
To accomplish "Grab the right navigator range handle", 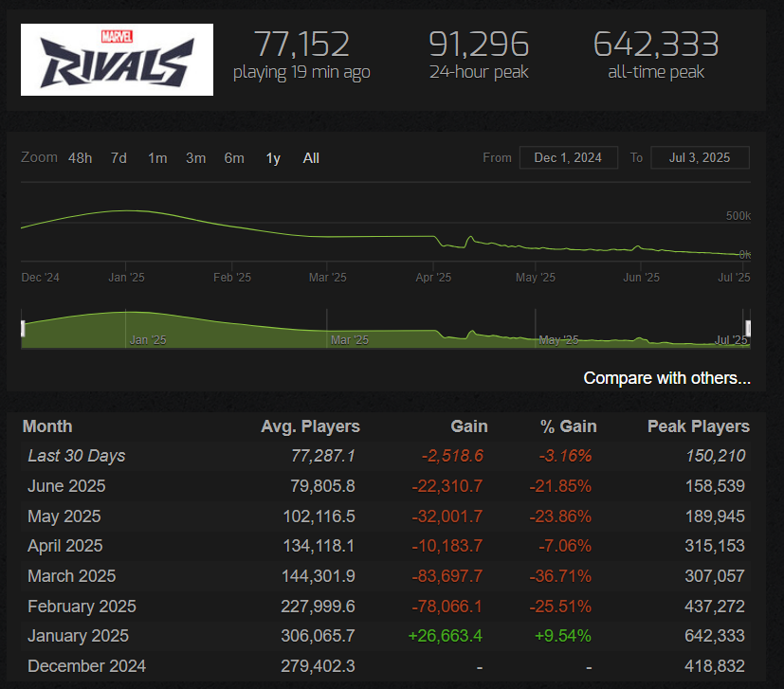I will (748, 329).
